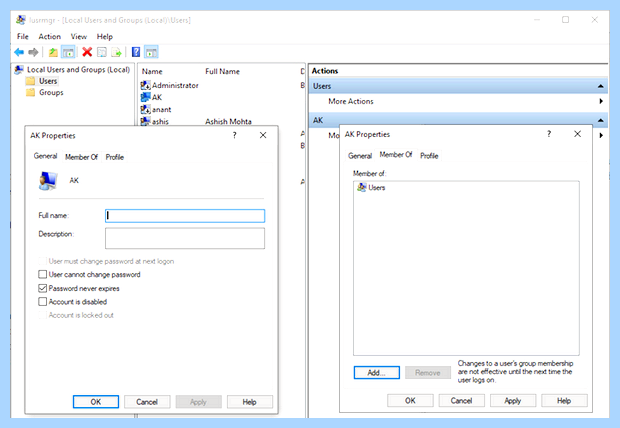Click the lusrmgr app icon in the title bar
Screen dimensions: 620x428
21,20
